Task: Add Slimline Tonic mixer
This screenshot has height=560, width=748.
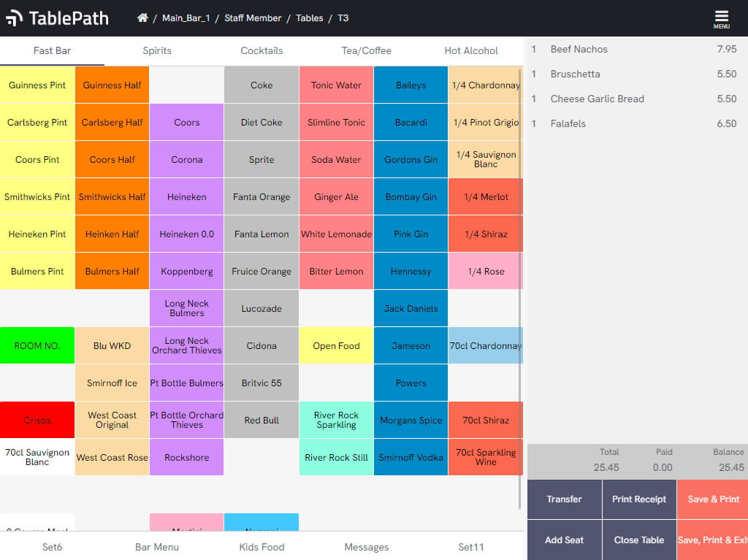Action: 336,122
